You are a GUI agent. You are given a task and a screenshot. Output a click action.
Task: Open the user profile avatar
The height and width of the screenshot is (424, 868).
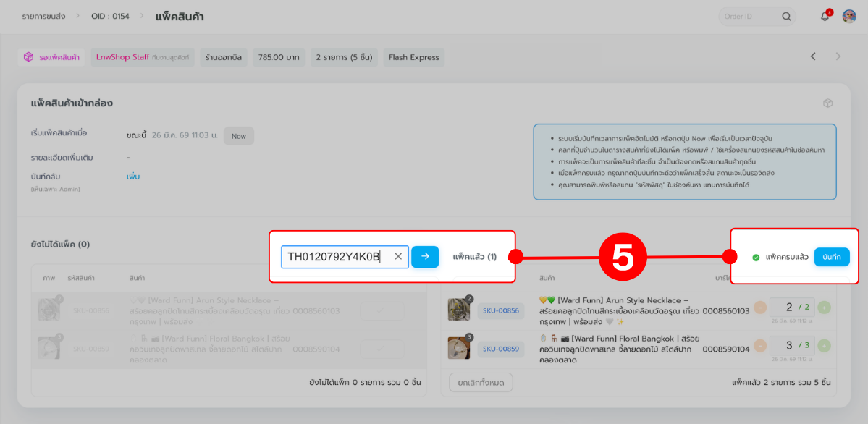pyautogui.click(x=849, y=17)
